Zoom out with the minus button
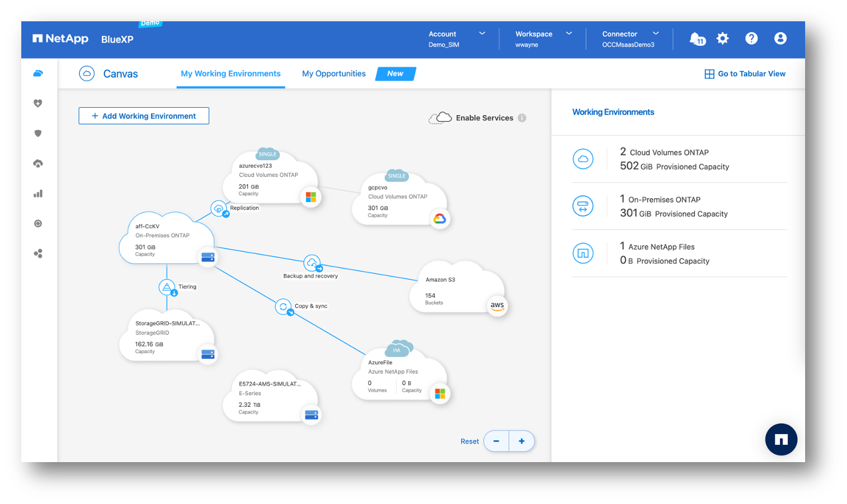 (497, 441)
